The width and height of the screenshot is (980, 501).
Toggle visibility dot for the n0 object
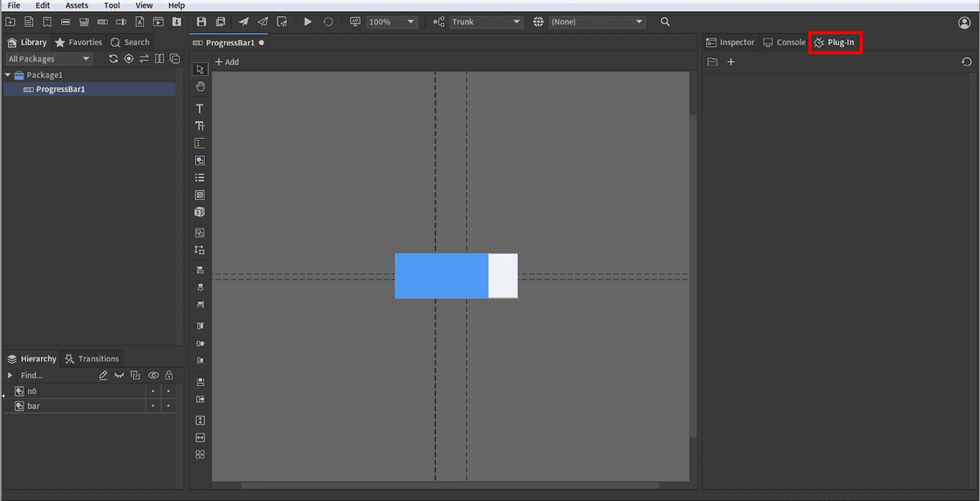(153, 391)
